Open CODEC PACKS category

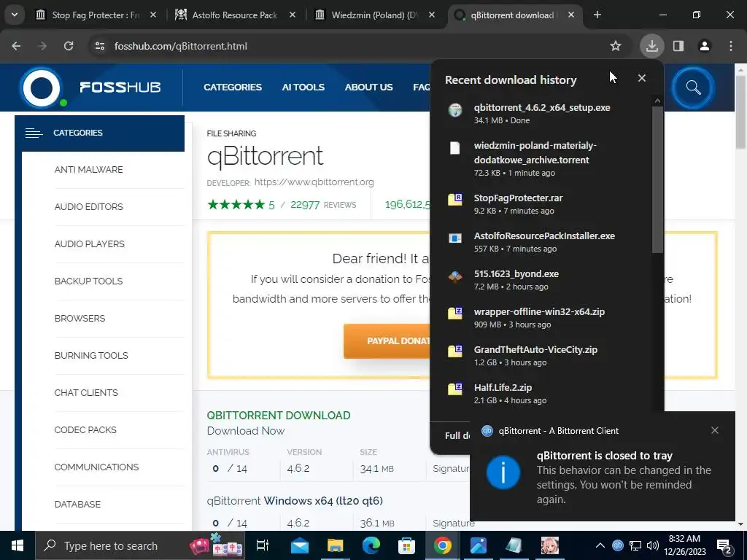pos(85,429)
